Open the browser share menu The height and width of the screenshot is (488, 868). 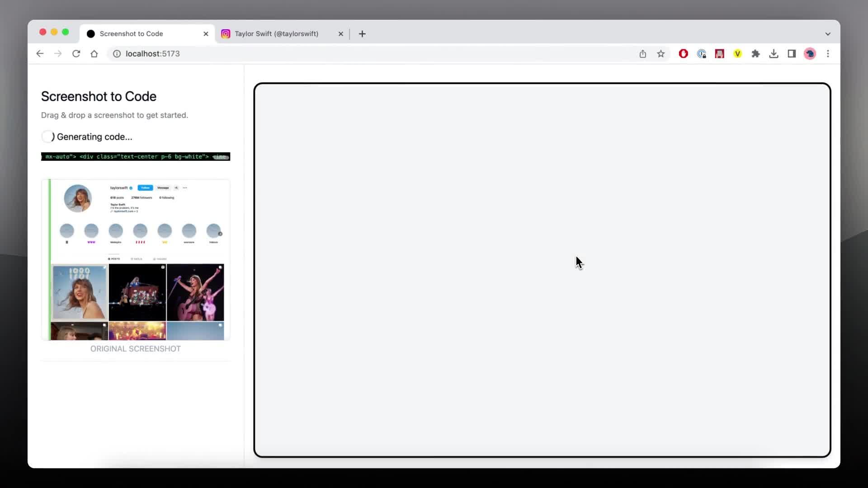643,53
